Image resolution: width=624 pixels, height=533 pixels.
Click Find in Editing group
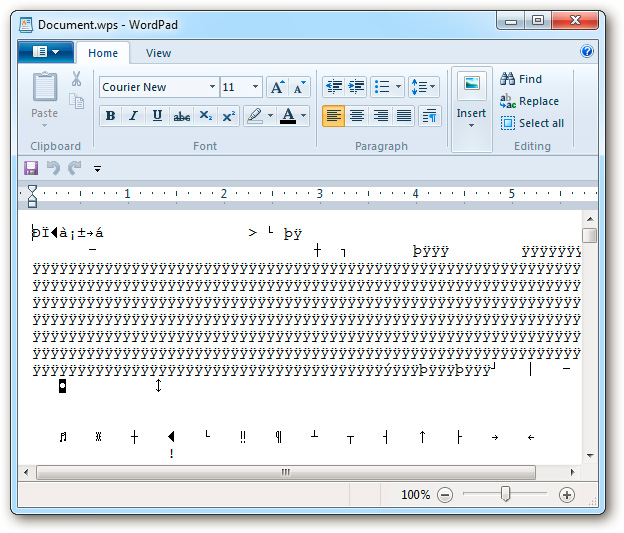pos(521,79)
